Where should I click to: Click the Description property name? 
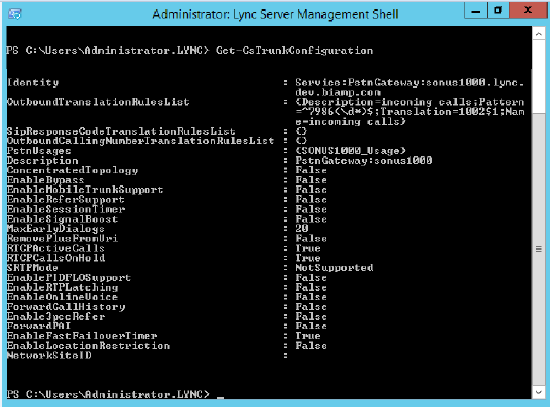click(42, 161)
